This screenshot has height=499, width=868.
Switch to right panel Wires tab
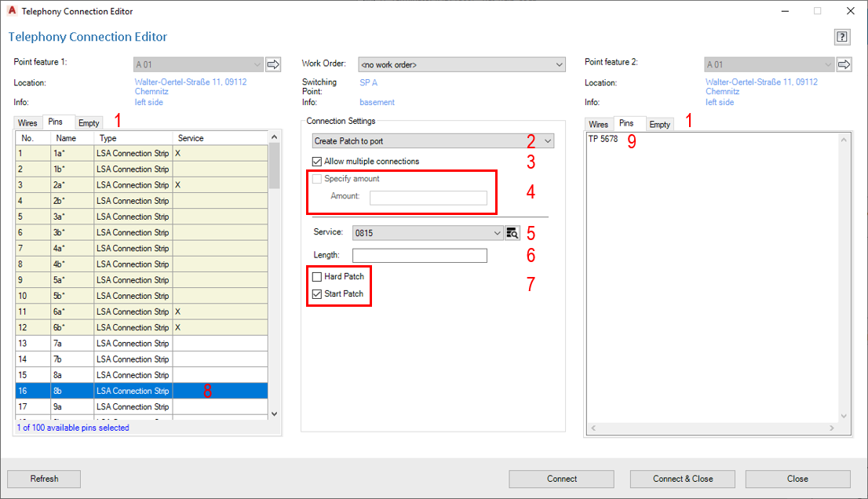pyautogui.click(x=598, y=125)
